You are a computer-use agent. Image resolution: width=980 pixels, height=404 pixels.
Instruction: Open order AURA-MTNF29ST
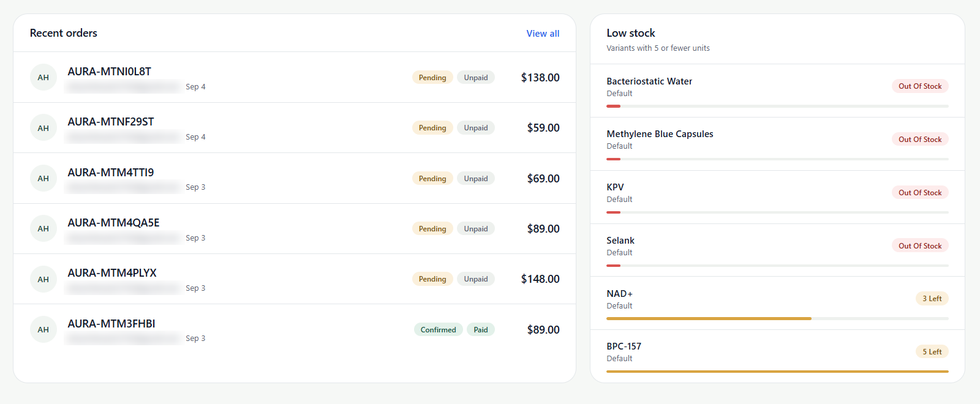[295, 128]
